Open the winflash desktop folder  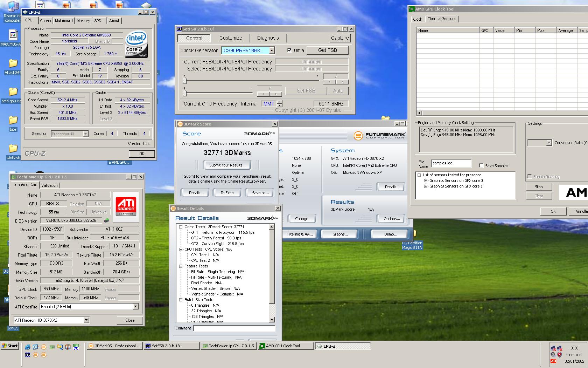click(x=13, y=152)
